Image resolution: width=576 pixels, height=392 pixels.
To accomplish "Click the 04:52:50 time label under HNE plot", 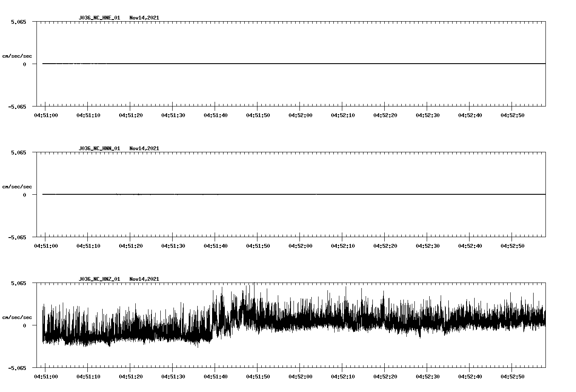I will pyautogui.click(x=512, y=115).
